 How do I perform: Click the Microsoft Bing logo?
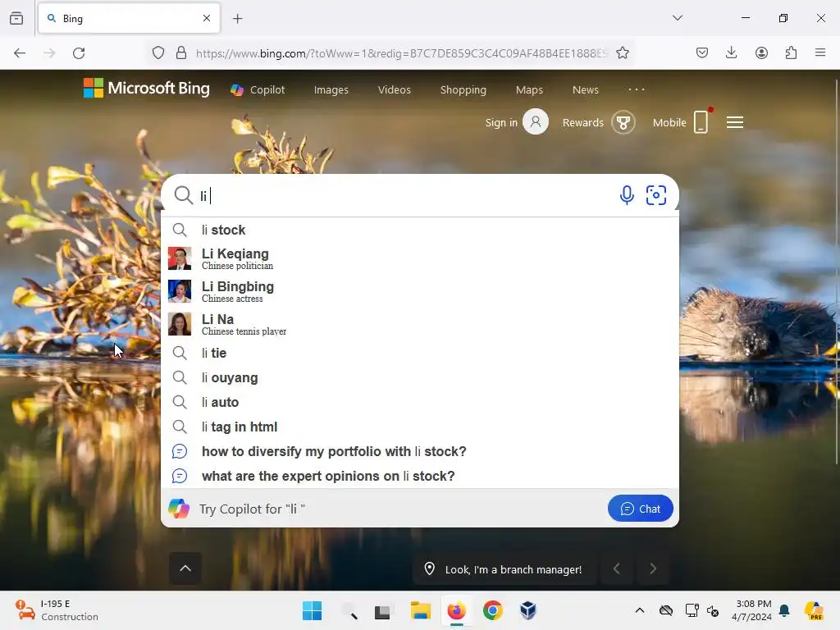146,89
